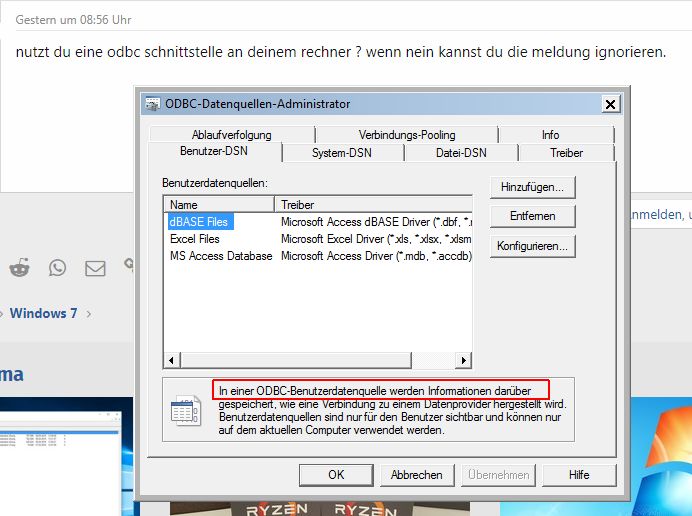
Task: Click the list's left scroll arrow
Action: point(171,360)
